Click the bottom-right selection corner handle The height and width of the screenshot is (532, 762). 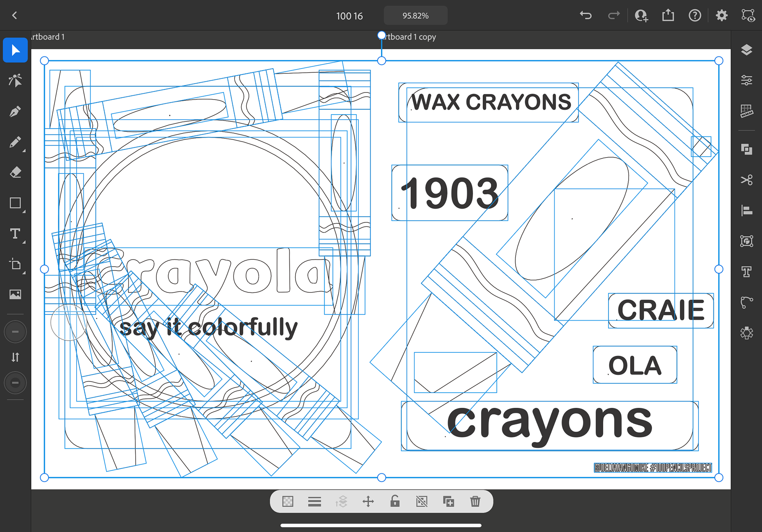click(719, 478)
